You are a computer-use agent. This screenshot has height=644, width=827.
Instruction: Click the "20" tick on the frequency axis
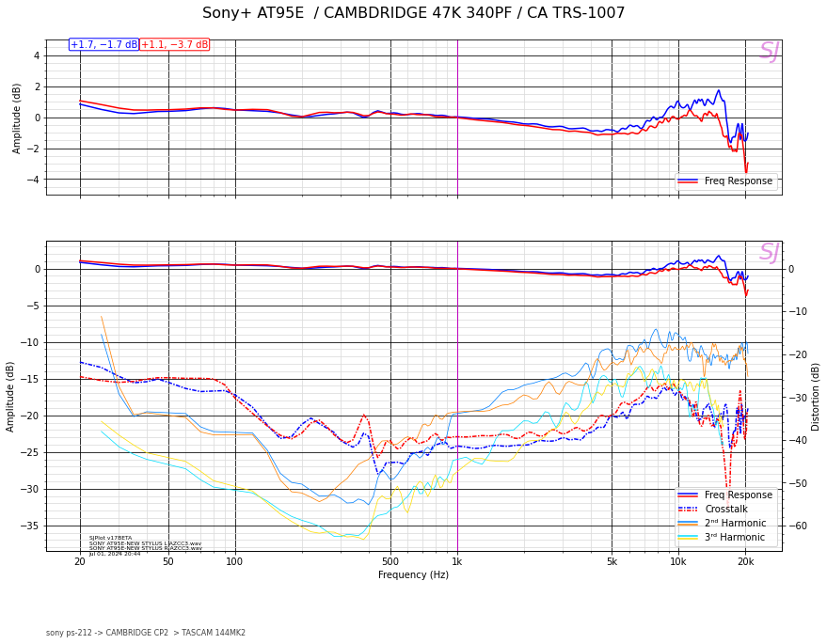pos(80,562)
